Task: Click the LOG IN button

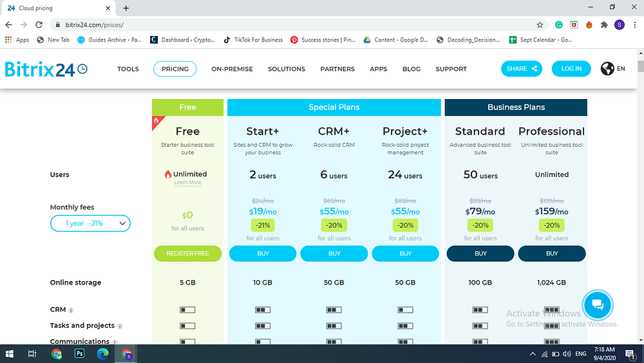Action: (x=571, y=69)
